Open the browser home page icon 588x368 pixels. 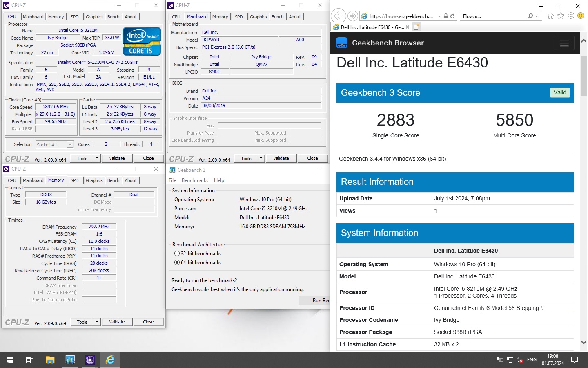tap(551, 16)
